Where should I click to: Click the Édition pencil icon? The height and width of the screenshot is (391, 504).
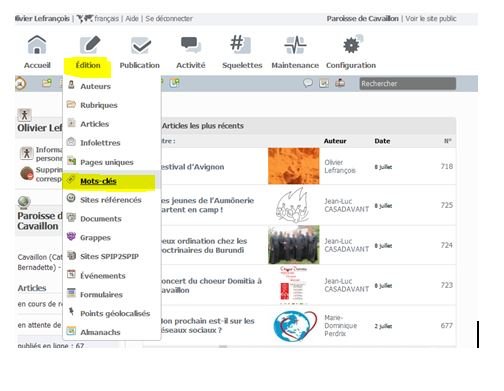click(90, 45)
